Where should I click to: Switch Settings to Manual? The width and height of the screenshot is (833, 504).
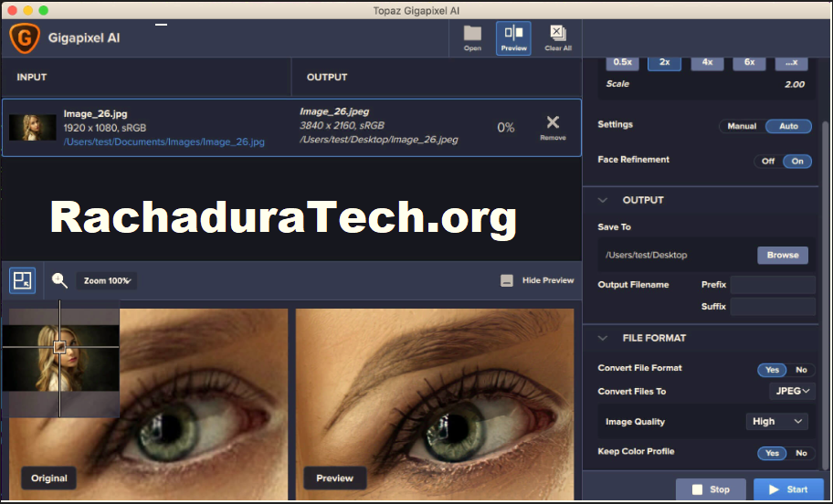[742, 126]
